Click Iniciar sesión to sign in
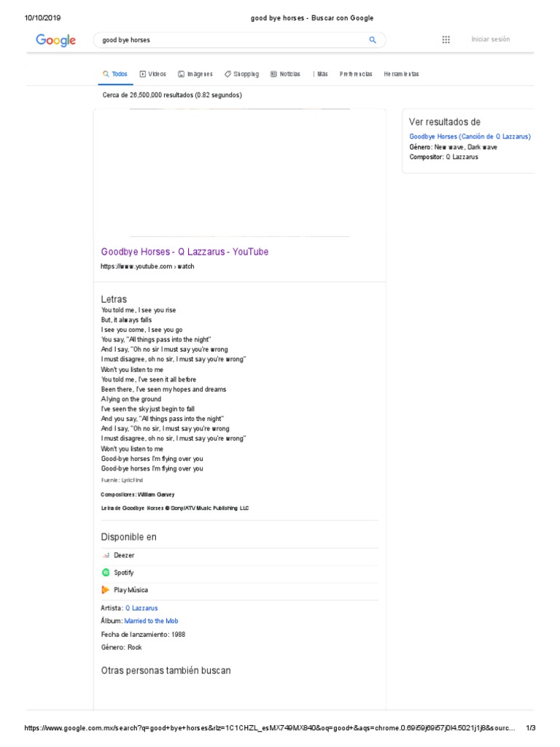Image resolution: width=560 pixels, height=747 pixels. [x=491, y=39]
